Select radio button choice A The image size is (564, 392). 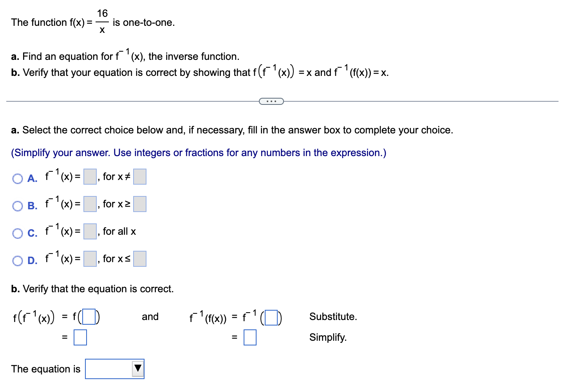click(17, 178)
